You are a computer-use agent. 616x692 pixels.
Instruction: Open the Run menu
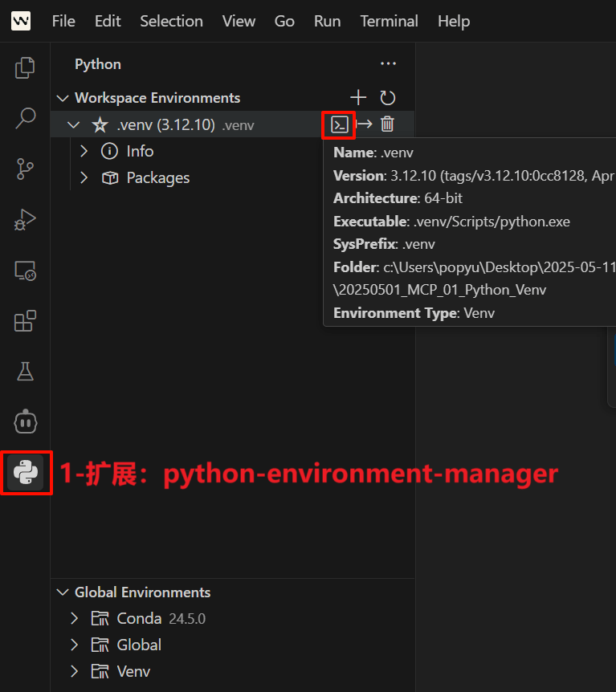point(327,21)
